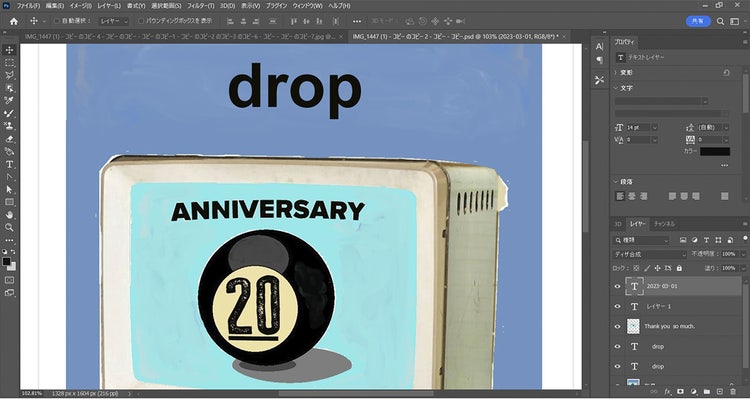Select the Eraser tool
Image resolution: width=750 pixels, height=399 pixels.
coord(9,139)
